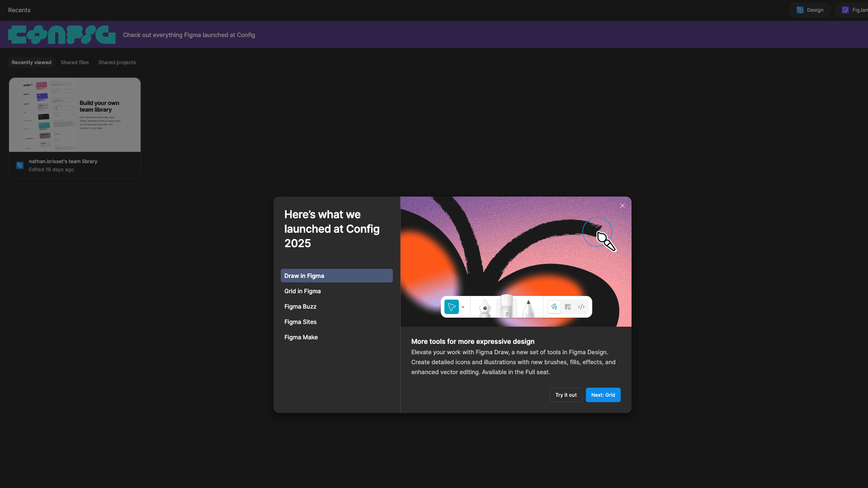Click the brush tool illustration
This screenshot has width=868, height=488.
(x=506, y=306)
